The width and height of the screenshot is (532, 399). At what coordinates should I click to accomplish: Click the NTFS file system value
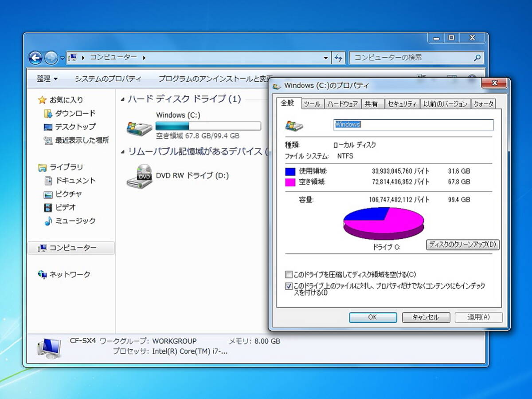point(345,156)
